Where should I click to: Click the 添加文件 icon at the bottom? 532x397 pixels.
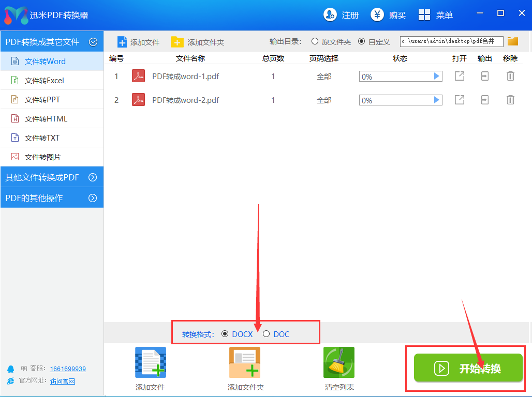(150, 362)
